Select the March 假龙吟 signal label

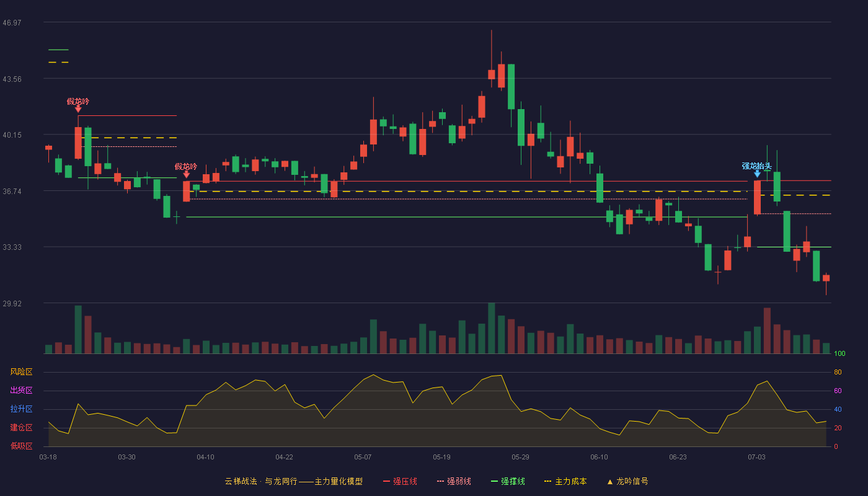point(78,101)
